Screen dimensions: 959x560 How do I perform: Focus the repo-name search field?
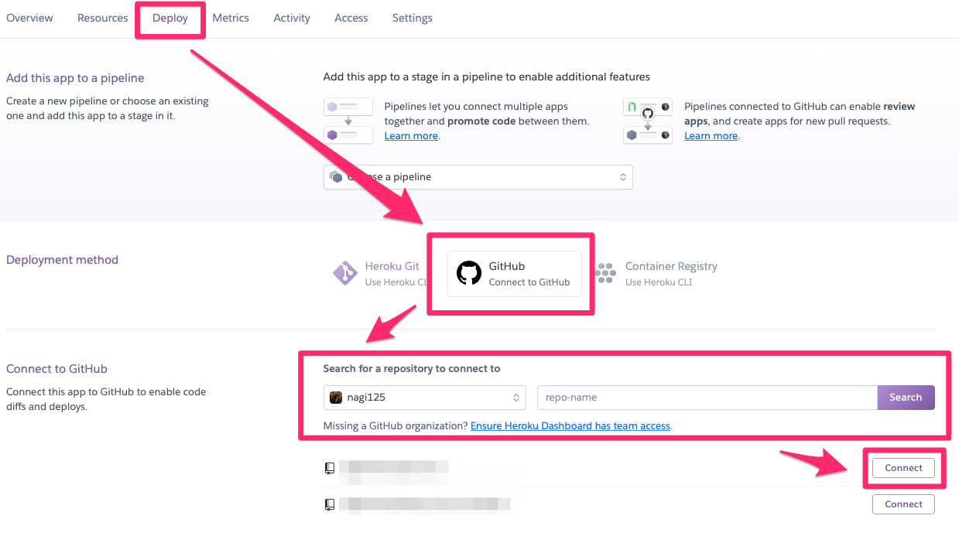tap(707, 398)
